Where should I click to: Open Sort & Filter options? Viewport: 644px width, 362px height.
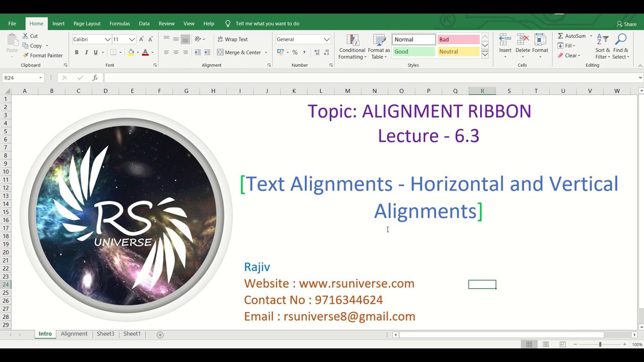coord(603,47)
